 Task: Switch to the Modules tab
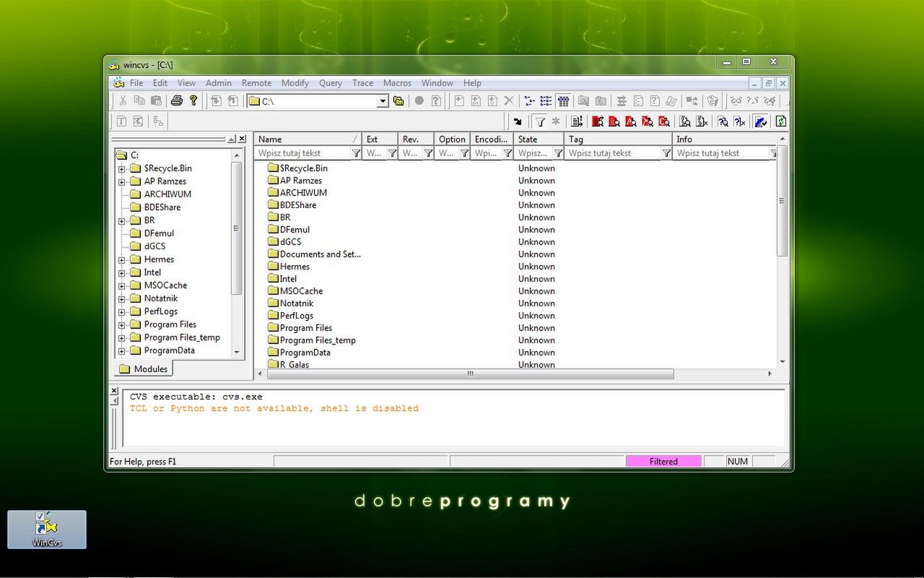pyautogui.click(x=144, y=369)
